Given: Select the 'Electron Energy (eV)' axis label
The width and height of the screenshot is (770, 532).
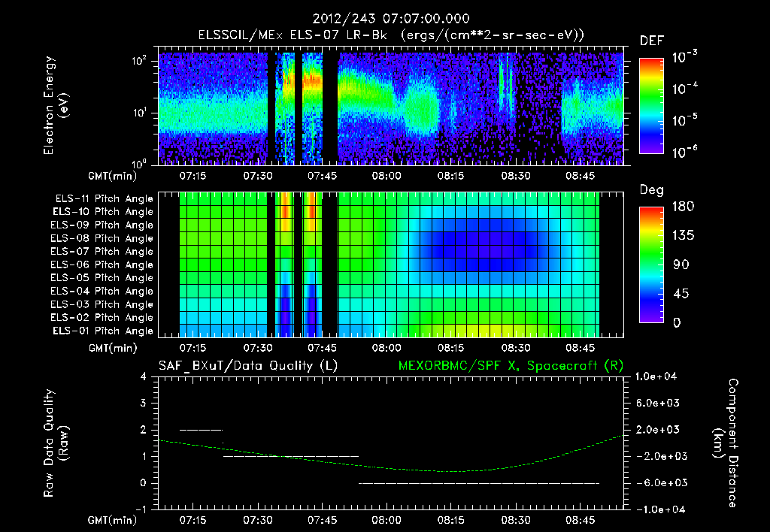Looking at the screenshot, I should (x=56, y=105).
